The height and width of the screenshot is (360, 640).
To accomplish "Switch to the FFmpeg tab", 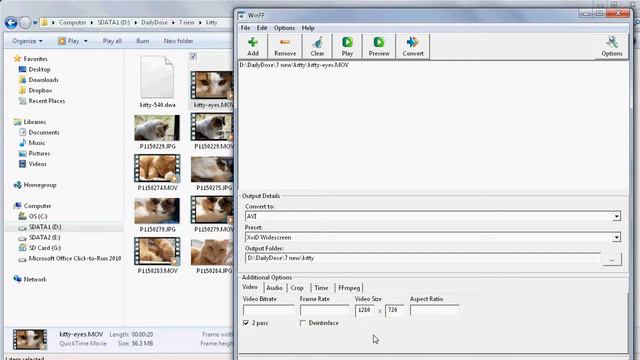I will [x=349, y=288].
